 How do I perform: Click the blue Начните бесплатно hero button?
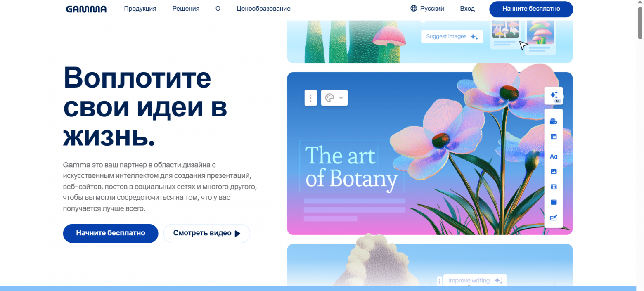pyautogui.click(x=110, y=233)
